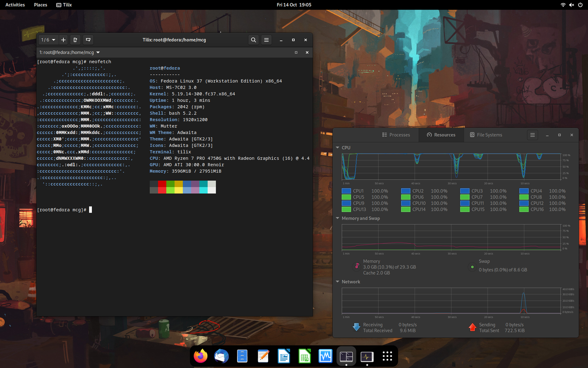
Task: Click Activities in the top bar
Action: [x=15, y=5]
